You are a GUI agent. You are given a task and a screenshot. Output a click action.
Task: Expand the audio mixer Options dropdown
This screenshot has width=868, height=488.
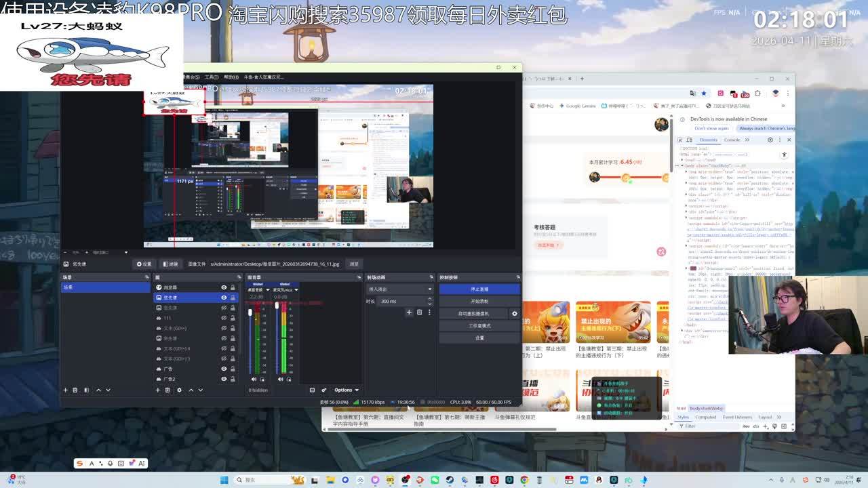click(x=346, y=390)
